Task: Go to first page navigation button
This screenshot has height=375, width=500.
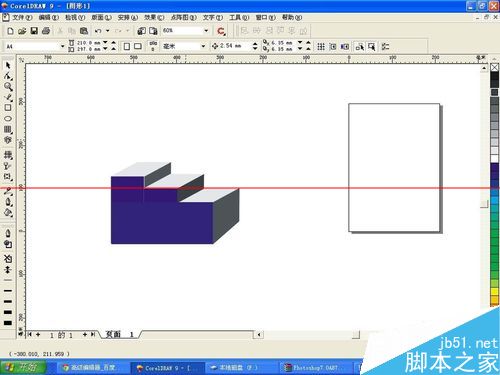Action: tap(30, 334)
